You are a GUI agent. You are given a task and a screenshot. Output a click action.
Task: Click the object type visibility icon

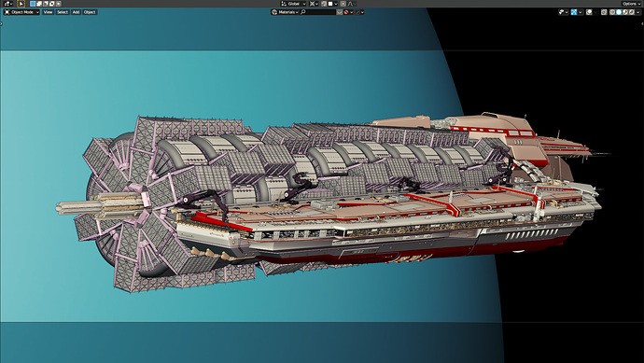[x=561, y=12]
